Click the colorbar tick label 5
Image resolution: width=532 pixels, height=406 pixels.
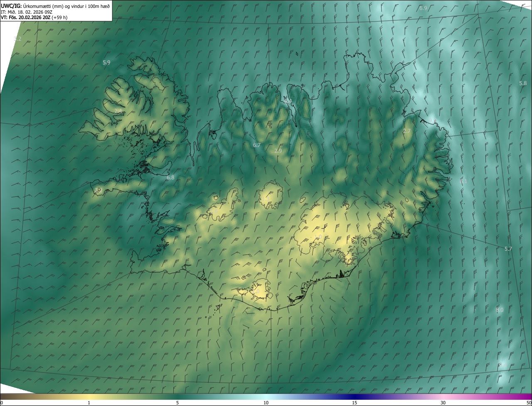pos(177,403)
